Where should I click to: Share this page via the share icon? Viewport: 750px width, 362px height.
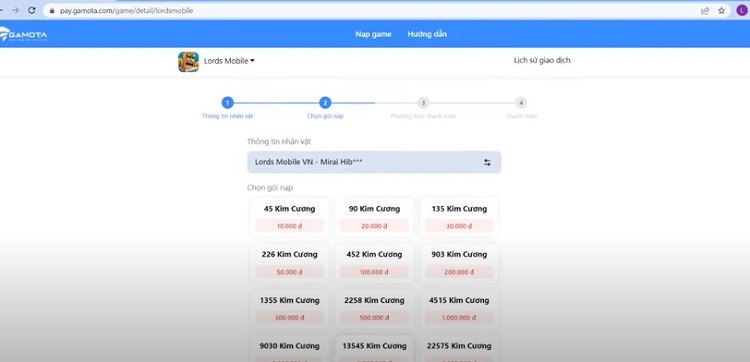click(705, 11)
